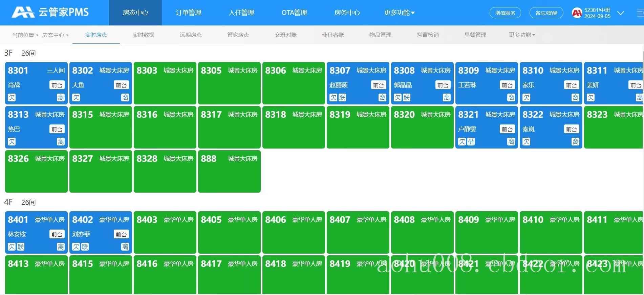Click the 欠 badge on room 8307

click(x=334, y=98)
